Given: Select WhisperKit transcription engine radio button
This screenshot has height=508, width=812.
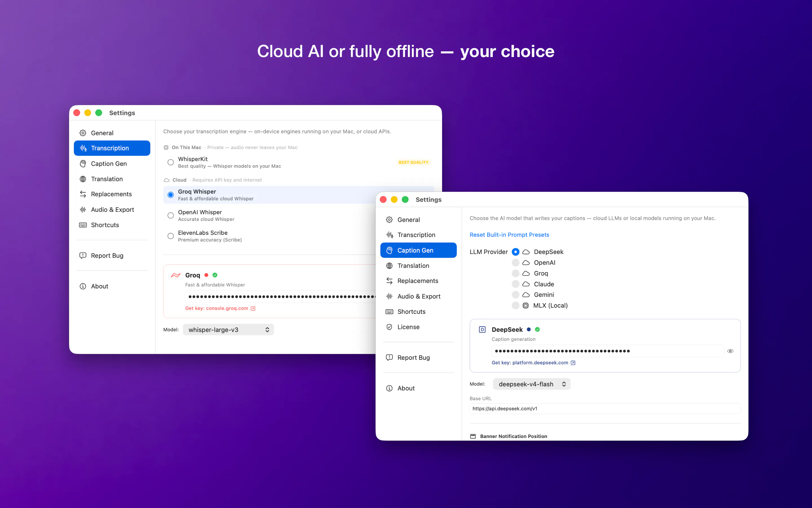Looking at the screenshot, I should click(171, 162).
